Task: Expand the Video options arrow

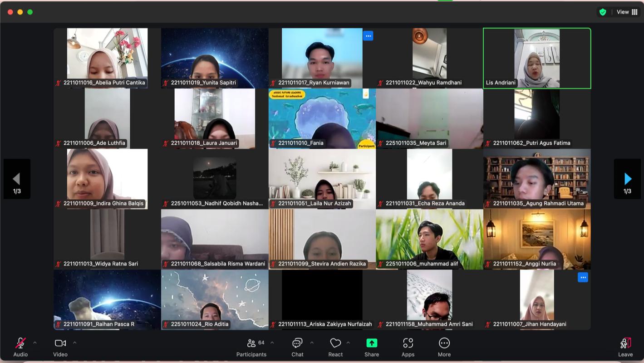Action: tap(75, 343)
